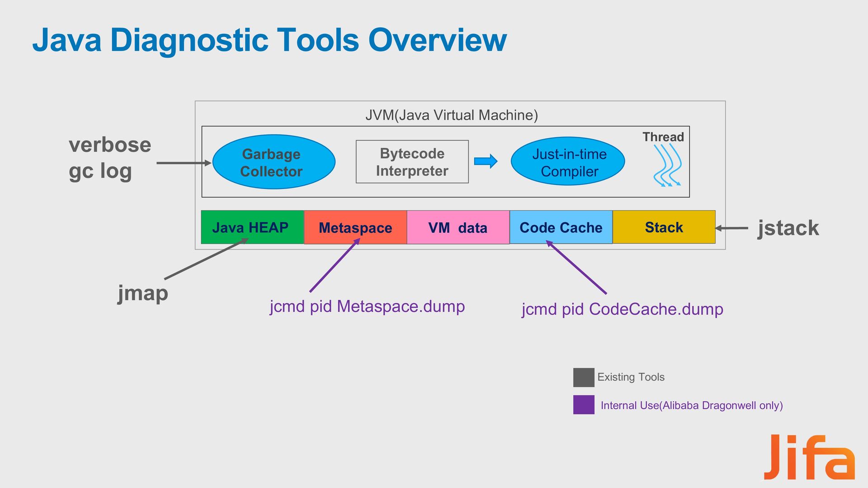Click the jstack label

coord(788,228)
